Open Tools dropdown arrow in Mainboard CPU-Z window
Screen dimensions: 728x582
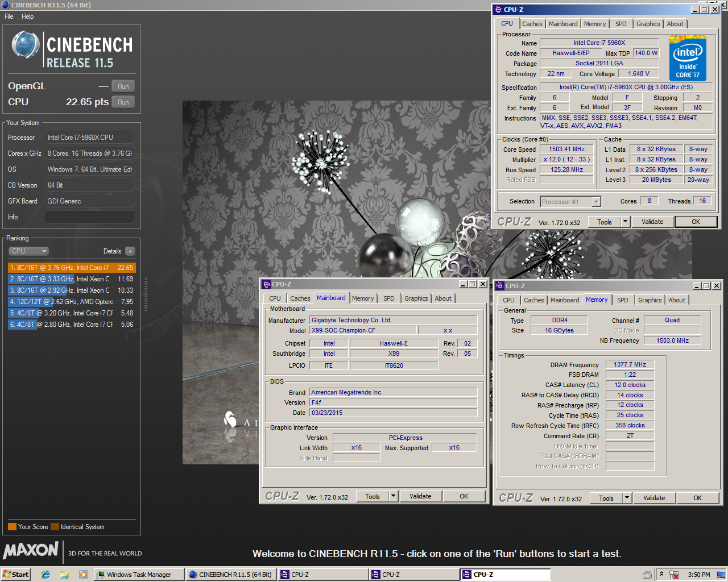(393, 496)
